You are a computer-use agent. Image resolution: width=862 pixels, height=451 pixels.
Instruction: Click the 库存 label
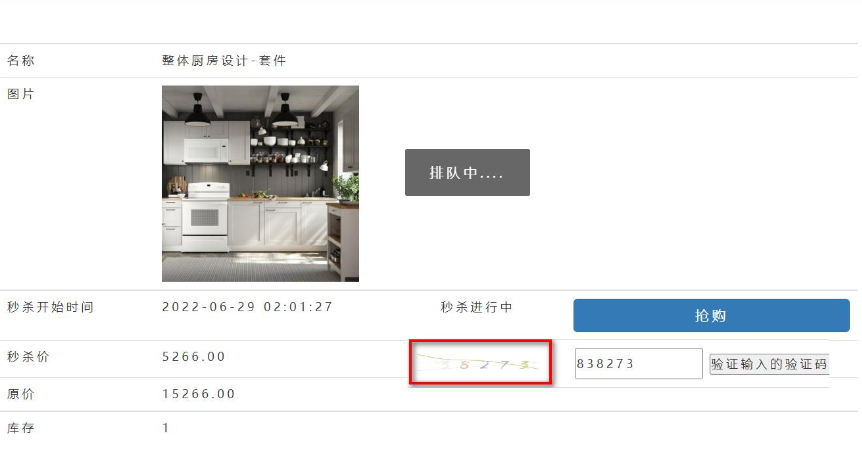point(21,428)
